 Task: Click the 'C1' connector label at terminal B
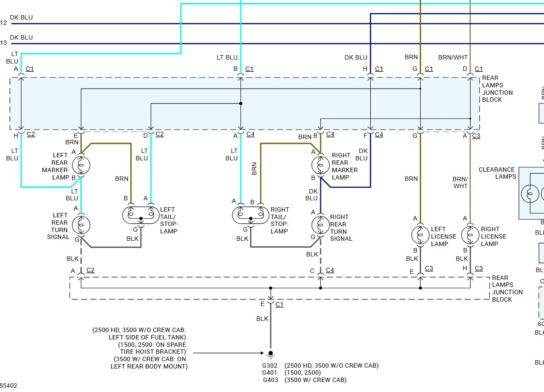click(x=249, y=69)
